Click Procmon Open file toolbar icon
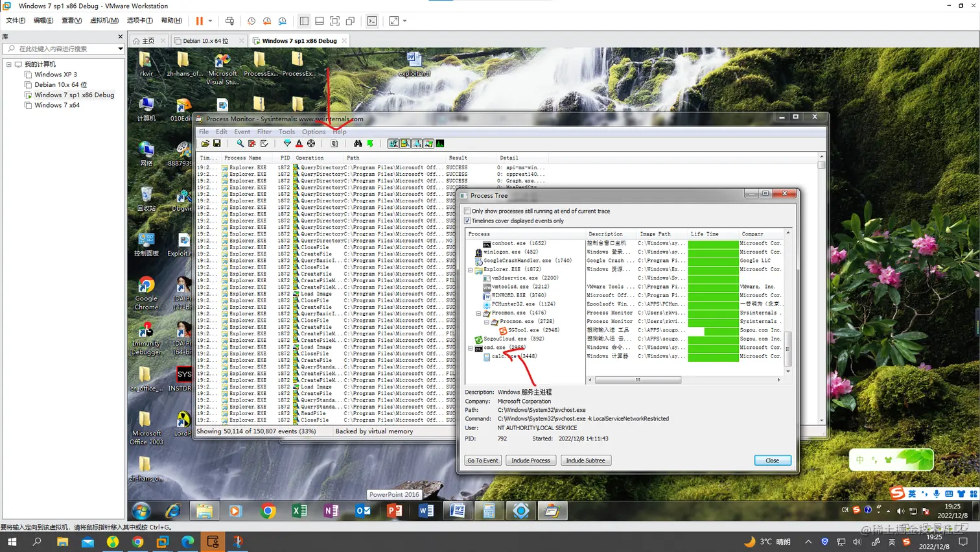The height and width of the screenshot is (552, 980). pos(205,143)
